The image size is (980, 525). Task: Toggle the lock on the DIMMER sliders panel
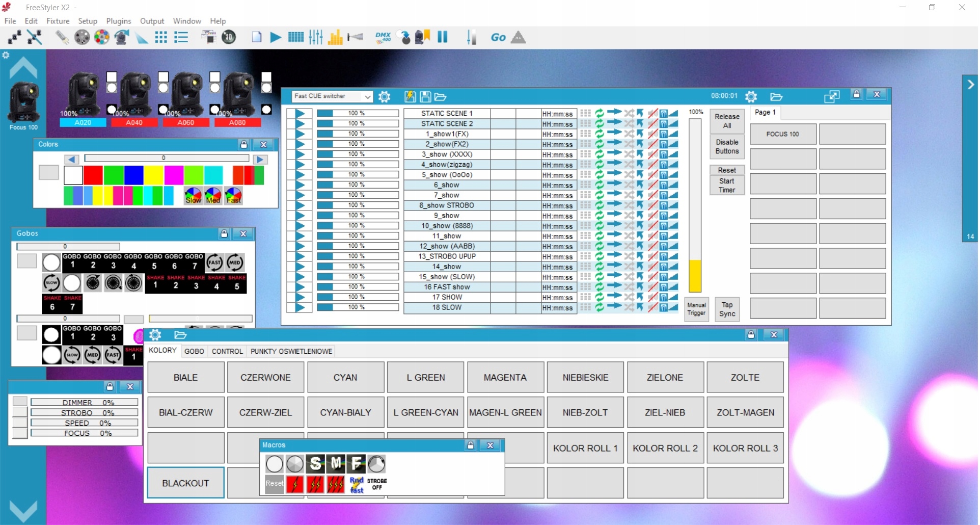pos(110,386)
